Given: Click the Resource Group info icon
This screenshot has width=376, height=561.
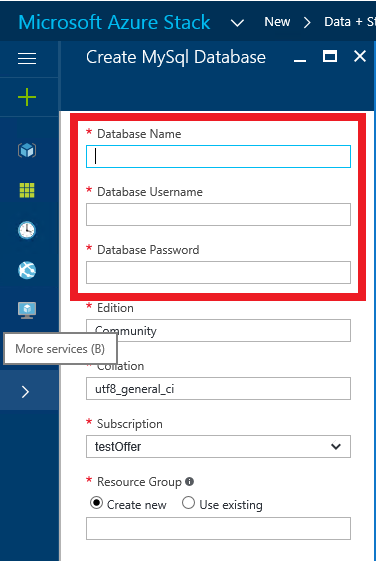Looking at the screenshot, I should 190,482.
